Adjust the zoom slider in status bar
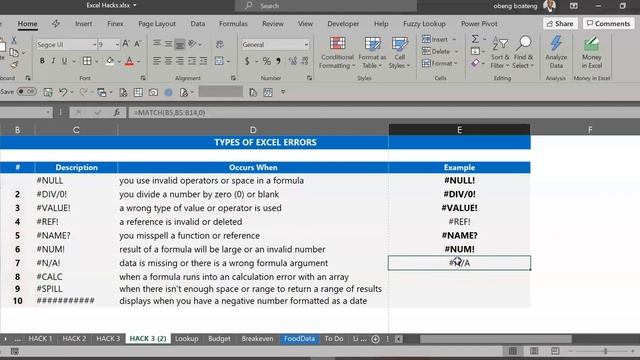Viewport: 640px width, 360px height. 605,351
